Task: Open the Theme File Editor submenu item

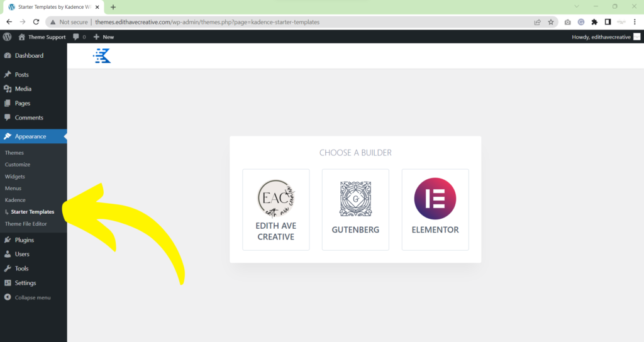Action: point(26,224)
